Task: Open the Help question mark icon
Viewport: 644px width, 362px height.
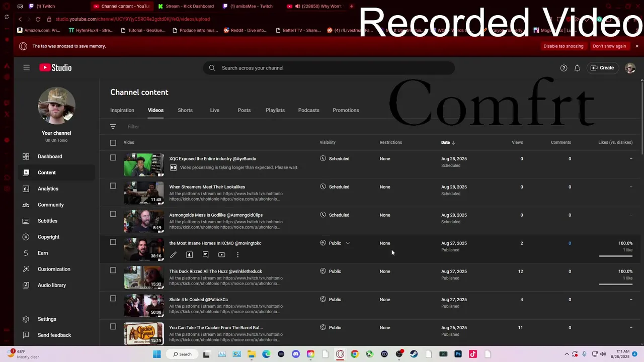Action: click(563, 68)
